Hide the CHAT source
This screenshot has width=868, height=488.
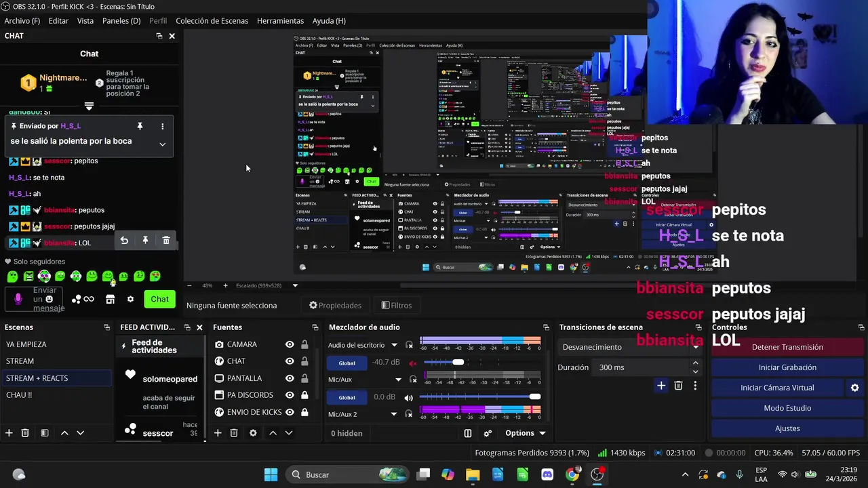290,361
